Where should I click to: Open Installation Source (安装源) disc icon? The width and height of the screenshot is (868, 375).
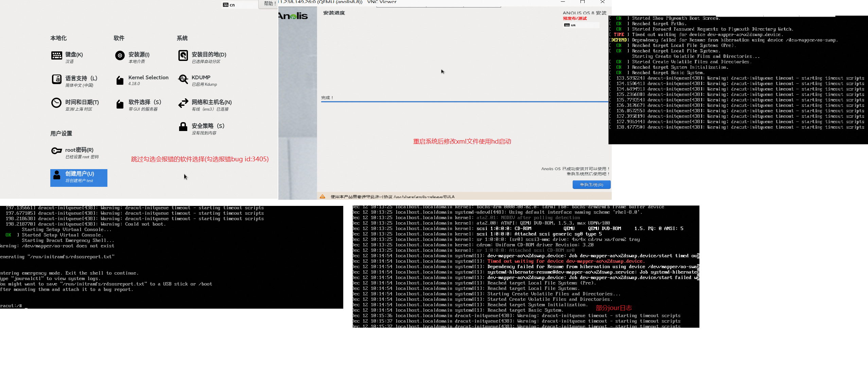coord(120,55)
